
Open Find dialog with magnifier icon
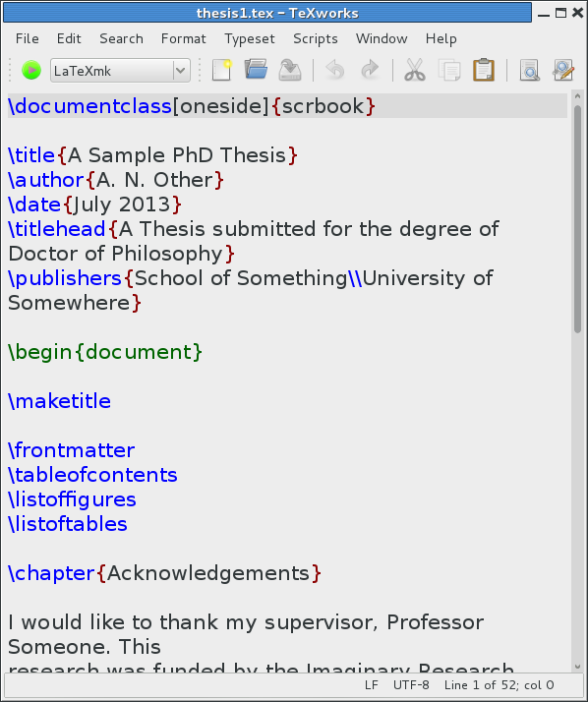(529, 70)
